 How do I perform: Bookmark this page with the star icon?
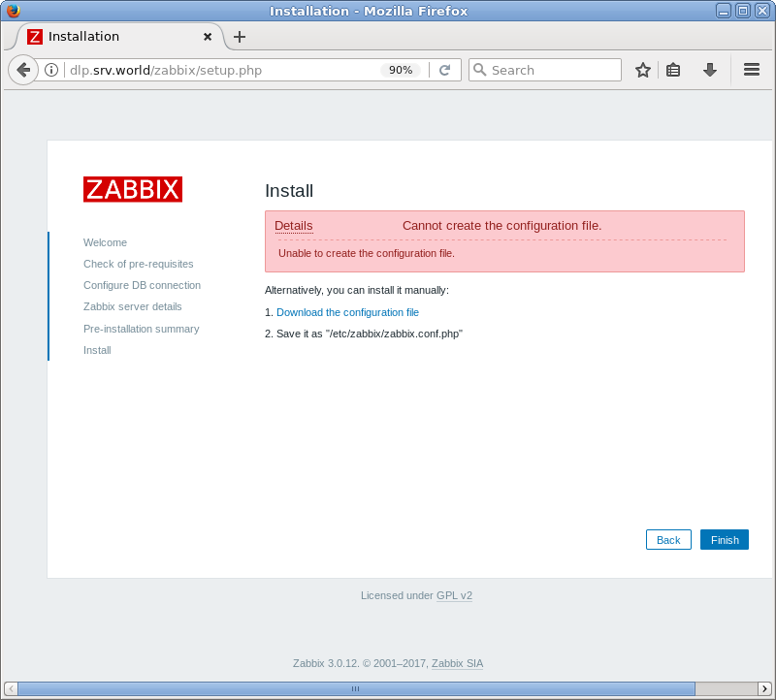[x=643, y=70]
